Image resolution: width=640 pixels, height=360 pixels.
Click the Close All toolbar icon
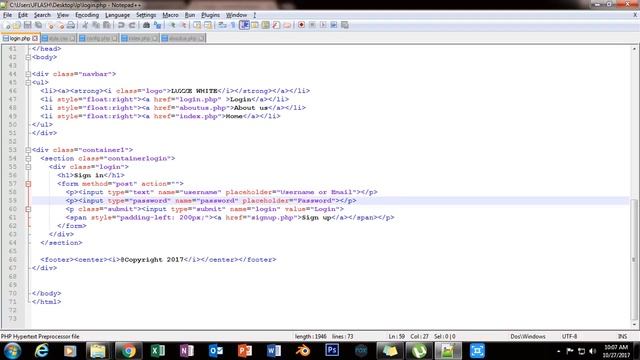tap(60, 25)
